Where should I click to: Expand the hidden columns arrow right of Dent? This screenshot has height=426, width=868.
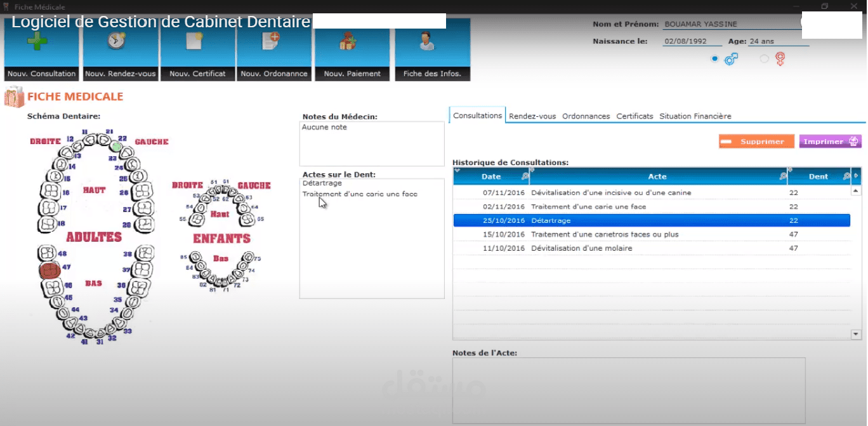tap(855, 176)
